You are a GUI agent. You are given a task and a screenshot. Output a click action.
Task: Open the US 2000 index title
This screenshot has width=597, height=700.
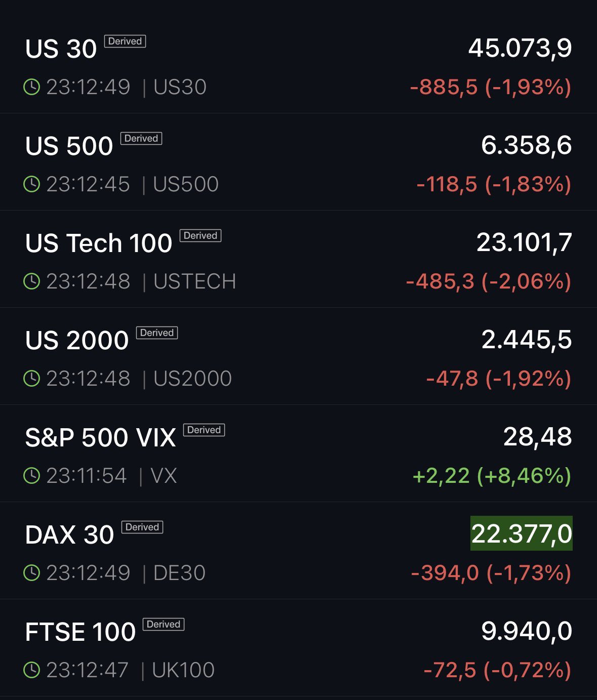click(77, 341)
